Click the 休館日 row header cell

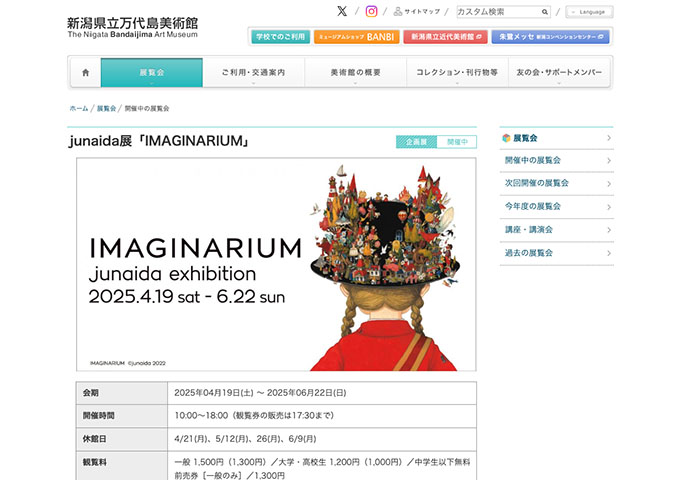122,439
